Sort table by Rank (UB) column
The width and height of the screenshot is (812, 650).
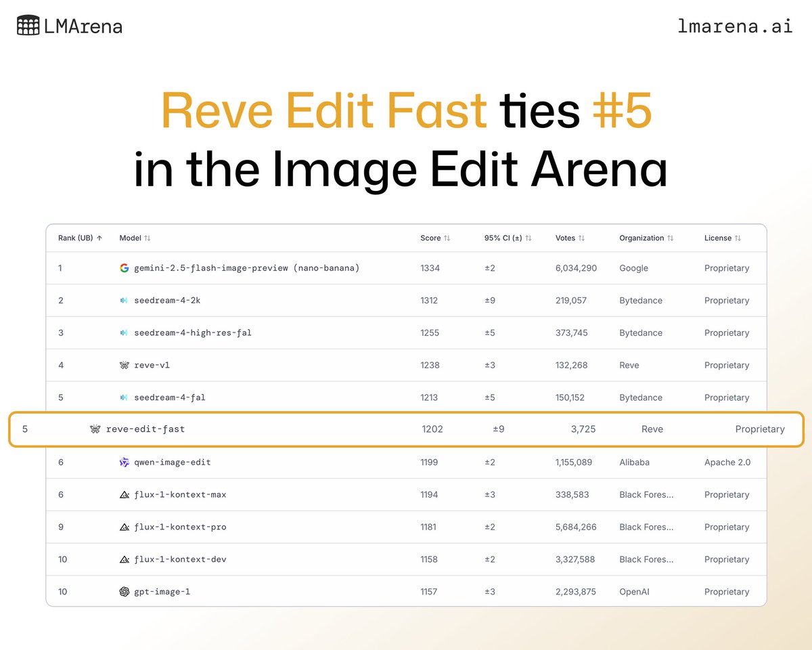point(81,238)
